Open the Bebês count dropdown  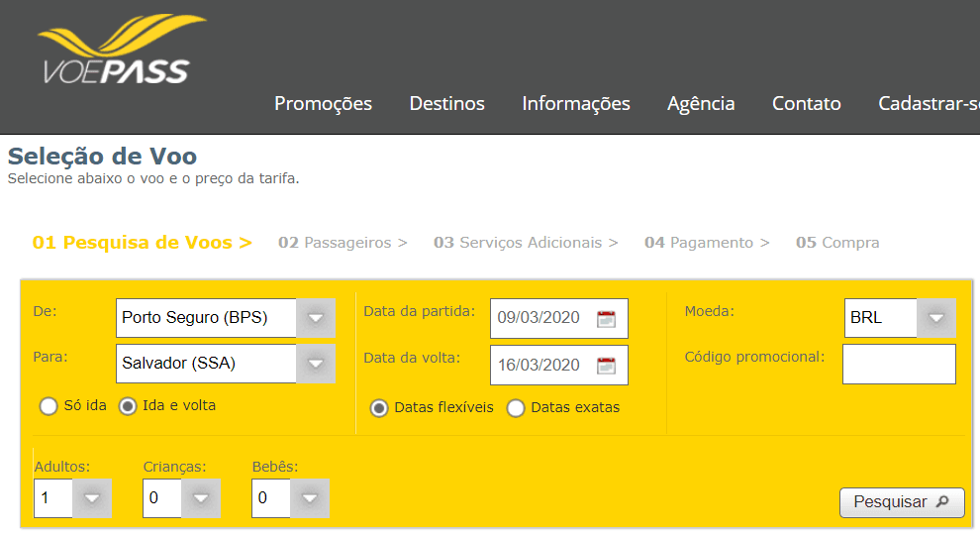click(310, 497)
